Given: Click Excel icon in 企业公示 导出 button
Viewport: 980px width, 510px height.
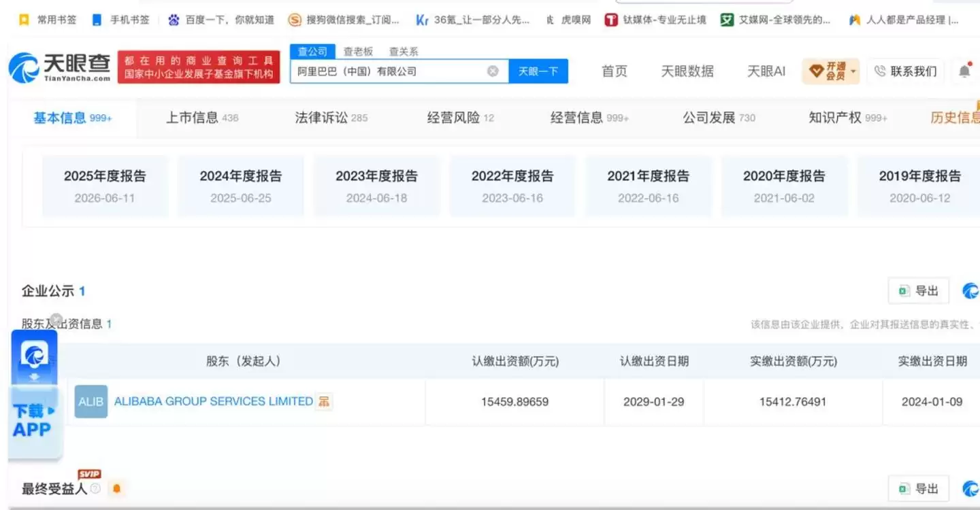Looking at the screenshot, I should click(x=904, y=291).
